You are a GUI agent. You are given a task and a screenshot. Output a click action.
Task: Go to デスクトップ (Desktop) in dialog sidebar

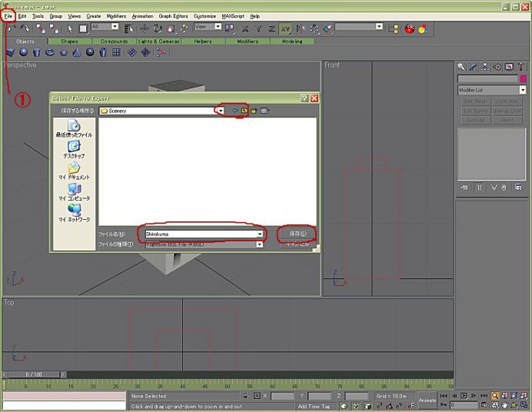[x=74, y=150]
